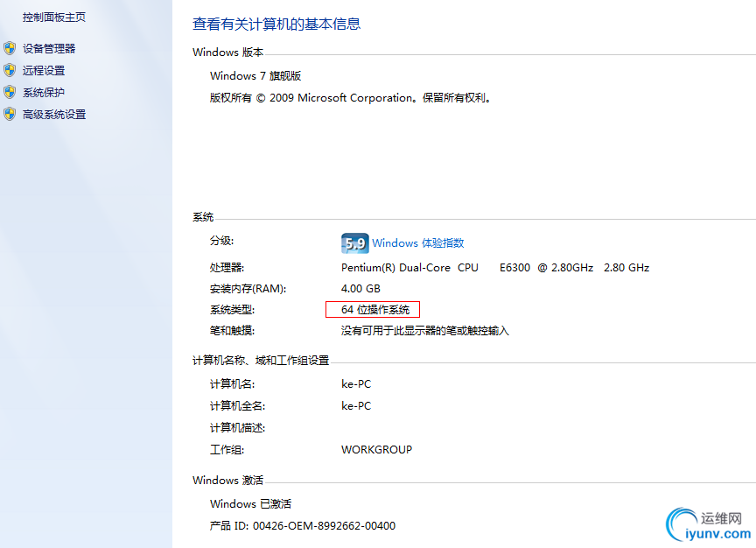756x548 pixels.
Task: Click the Windows 版本 section header
Action: pos(228,53)
